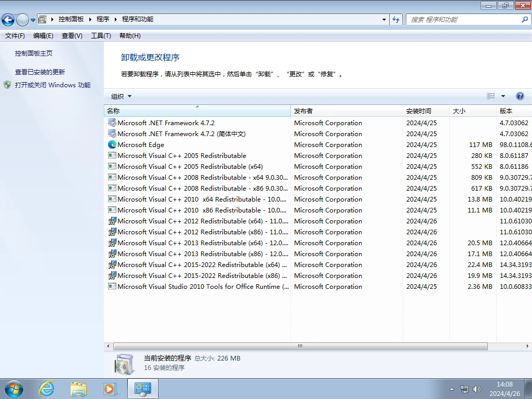Open Windows Media Player from taskbar
This screenshot has width=532, height=399.
[110, 389]
